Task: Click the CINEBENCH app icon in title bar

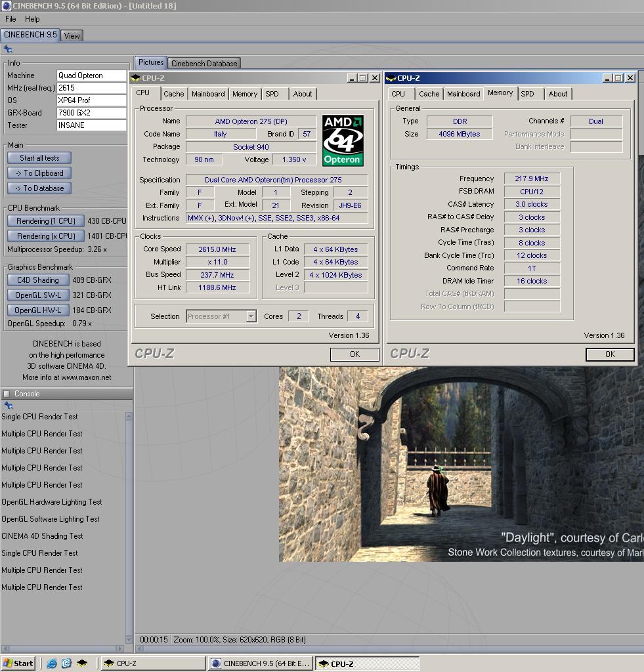Action: [6, 5]
